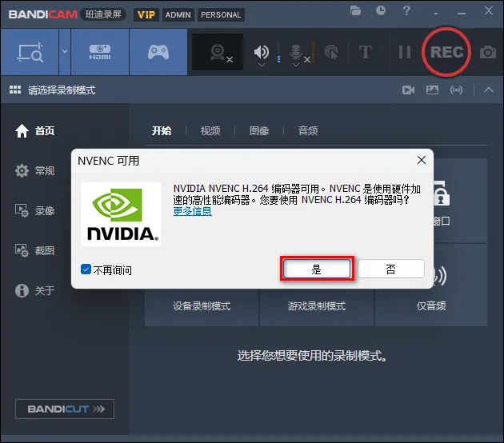Switch to 开始 tab
504x443 pixels.
[162, 131]
